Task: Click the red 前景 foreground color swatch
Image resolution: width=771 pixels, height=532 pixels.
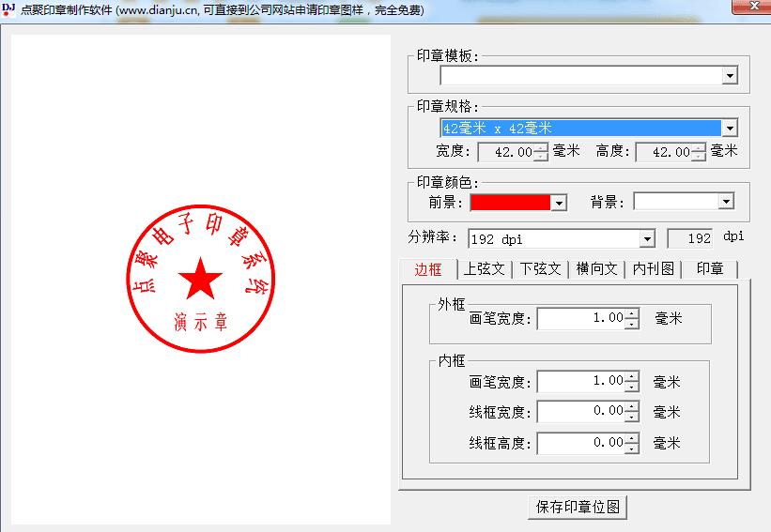Action: (509, 202)
